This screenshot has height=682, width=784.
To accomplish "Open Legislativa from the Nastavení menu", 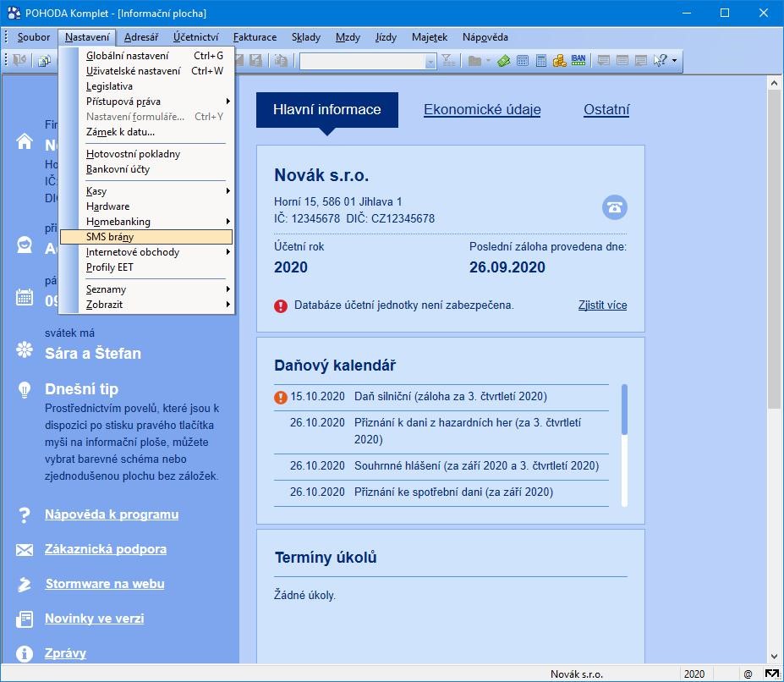I will (x=146, y=86).
